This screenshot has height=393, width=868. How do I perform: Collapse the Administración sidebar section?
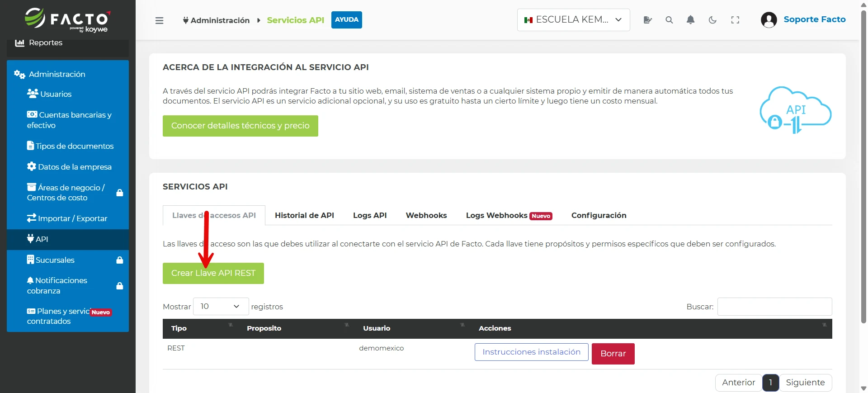(68, 74)
